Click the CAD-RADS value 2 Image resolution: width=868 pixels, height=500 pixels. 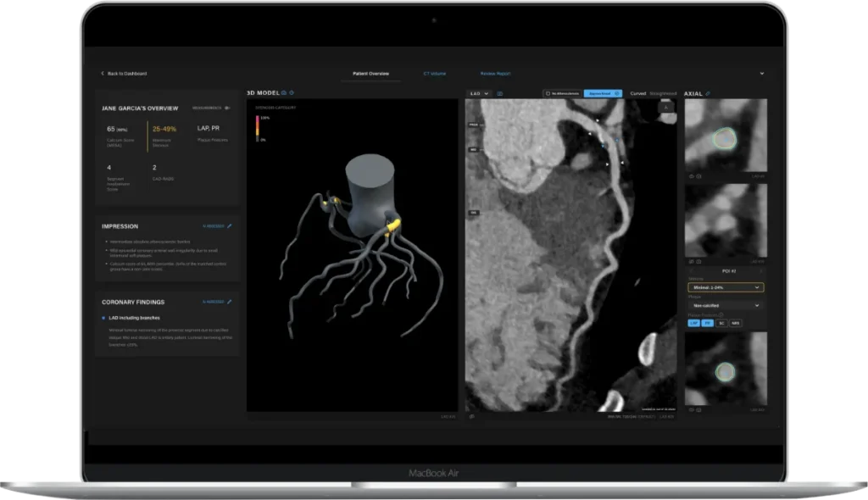coord(154,167)
